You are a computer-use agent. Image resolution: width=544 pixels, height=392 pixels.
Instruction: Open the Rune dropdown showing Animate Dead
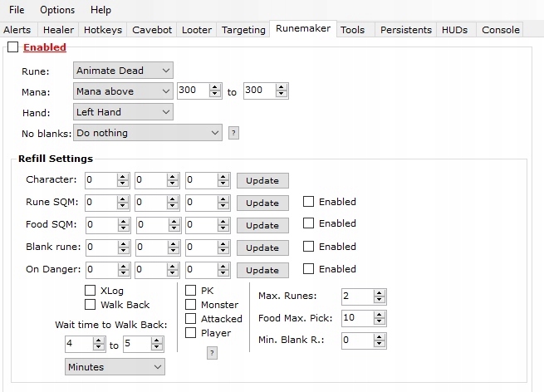pos(123,71)
